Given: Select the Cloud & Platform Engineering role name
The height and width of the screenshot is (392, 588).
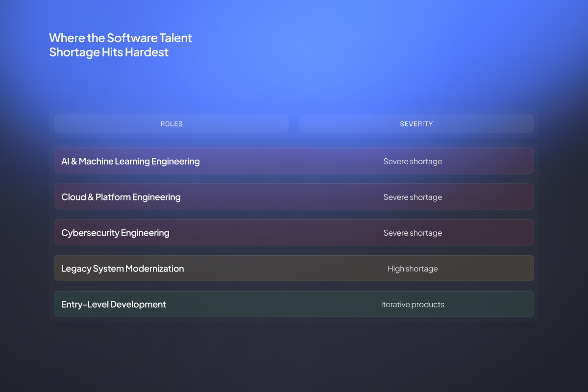Looking at the screenshot, I should (x=121, y=196).
